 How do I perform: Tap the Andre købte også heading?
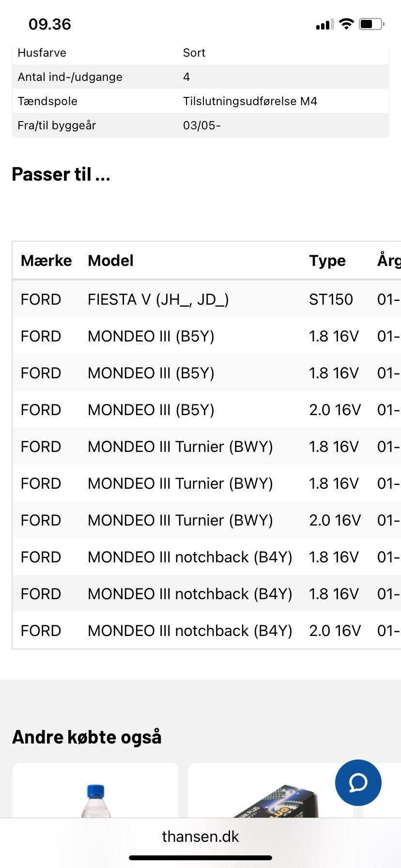point(87,737)
